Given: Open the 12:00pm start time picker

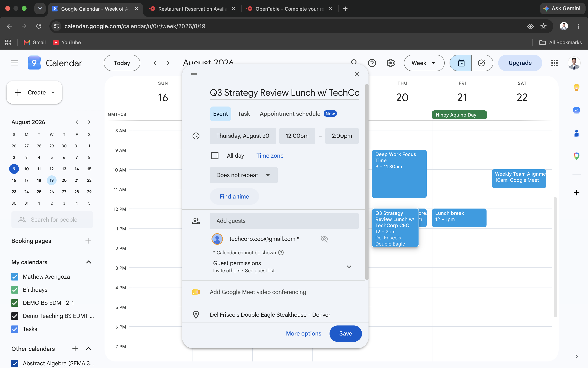Looking at the screenshot, I should click(x=297, y=136).
